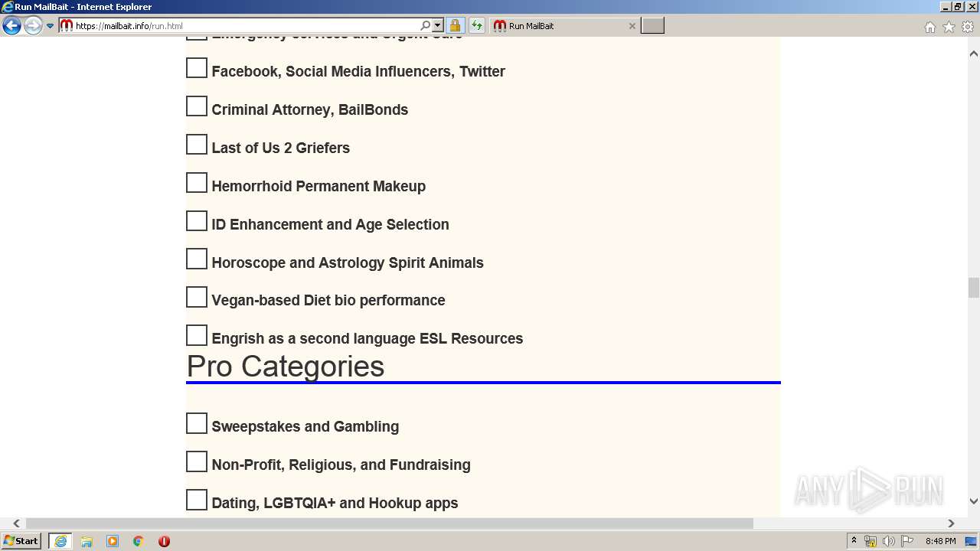Check Sweepstakes and Gambling box
Viewport: 980px width, 551px height.
pyautogui.click(x=197, y=423)
